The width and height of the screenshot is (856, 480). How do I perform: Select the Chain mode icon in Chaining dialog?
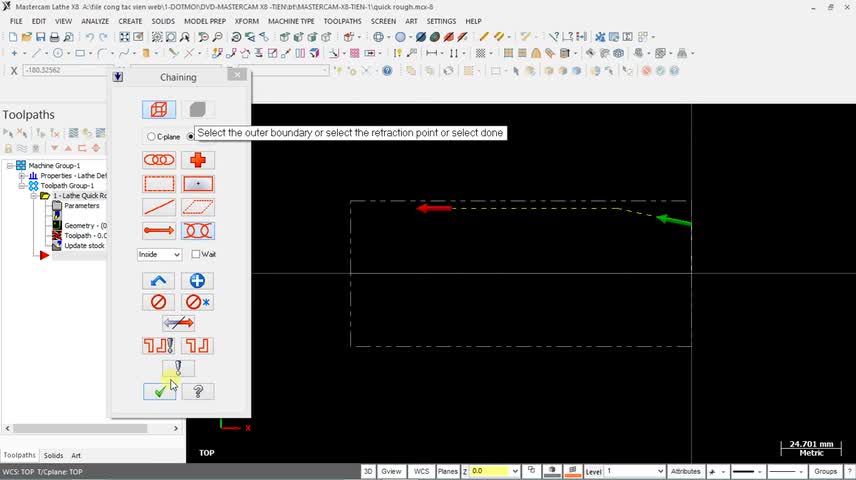click(x=160, y=159)
